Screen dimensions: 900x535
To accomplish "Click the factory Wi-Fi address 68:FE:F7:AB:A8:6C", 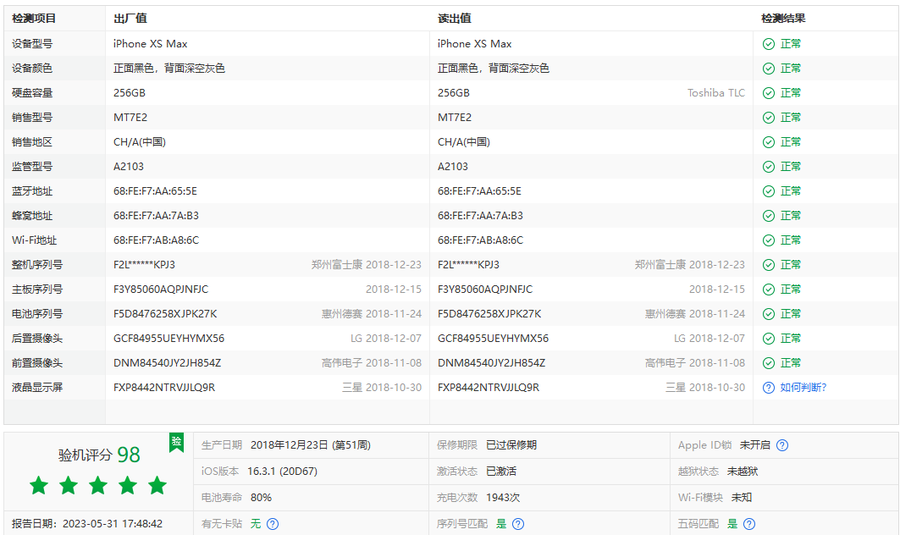I will (x=156, y=240).
